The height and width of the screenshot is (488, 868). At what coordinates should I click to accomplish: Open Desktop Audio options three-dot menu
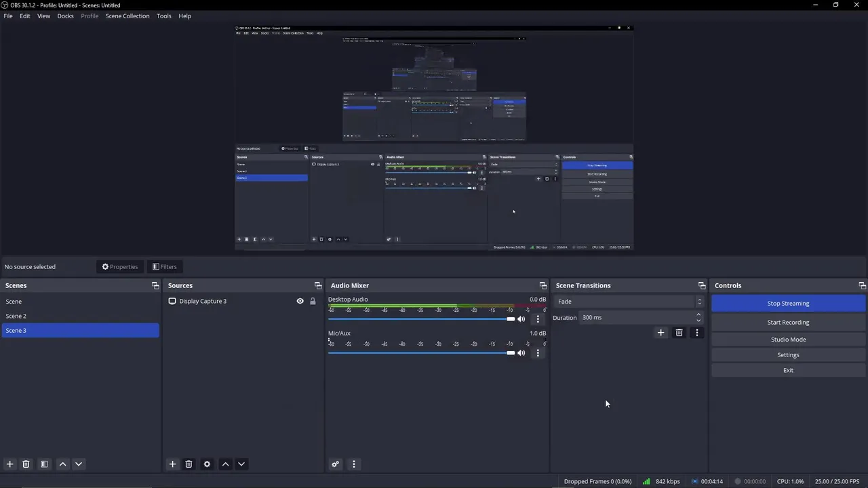coord(538,319)
